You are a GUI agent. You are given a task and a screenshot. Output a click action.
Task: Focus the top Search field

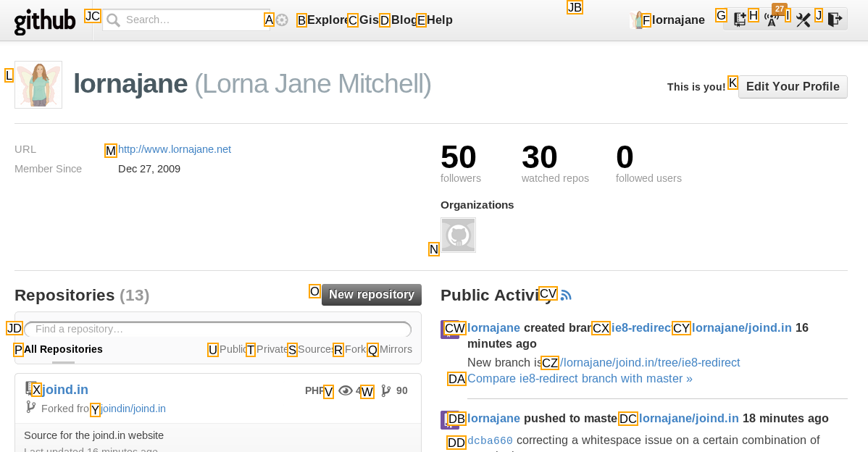click(x=186, y=20)
